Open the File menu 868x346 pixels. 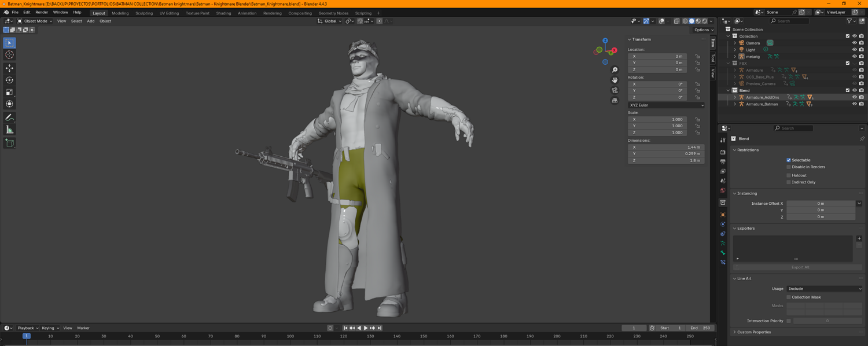(15, 12)
